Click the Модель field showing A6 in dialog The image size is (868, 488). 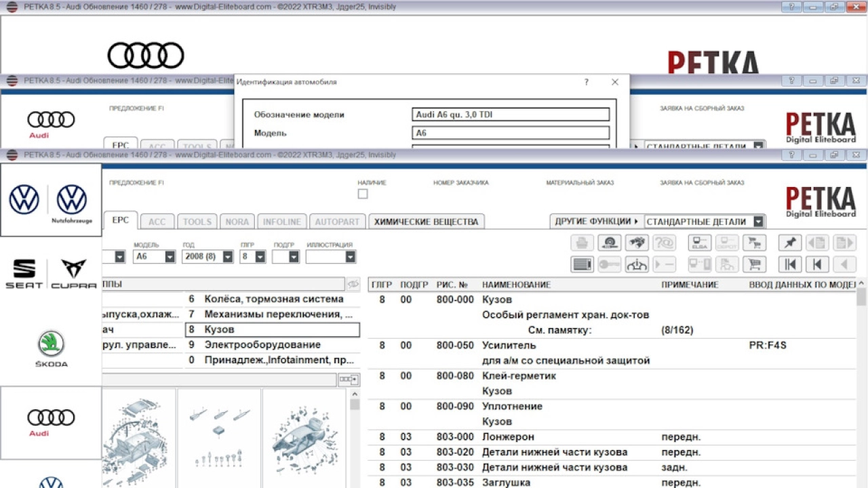pyautogui.click(x=511, y=133)
